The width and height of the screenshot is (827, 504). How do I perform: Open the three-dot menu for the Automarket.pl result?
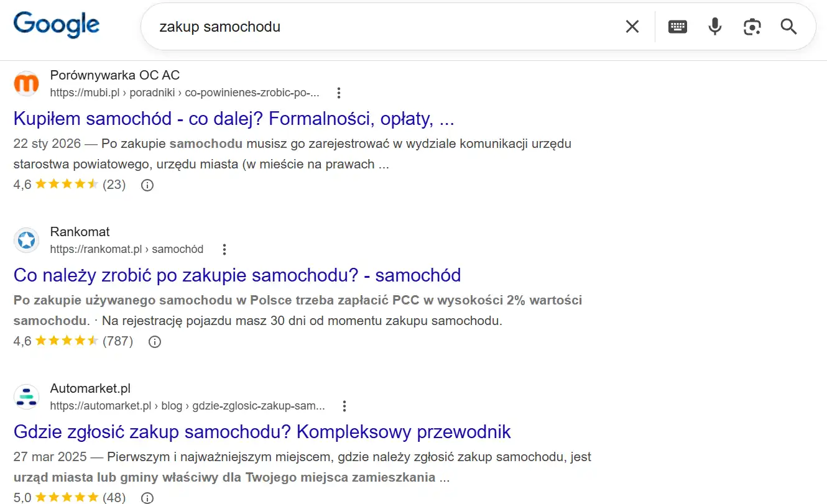344,405
